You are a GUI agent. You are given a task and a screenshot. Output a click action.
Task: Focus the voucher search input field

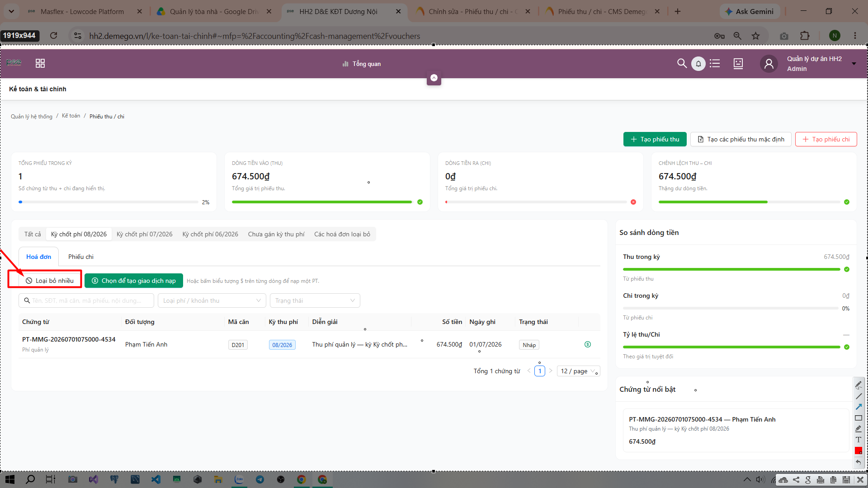[86, 300]
